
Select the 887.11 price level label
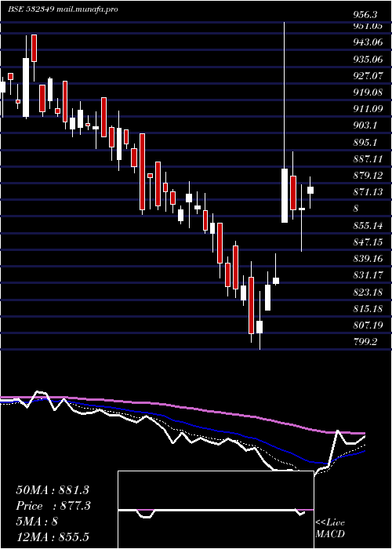[x=368, y=159]
